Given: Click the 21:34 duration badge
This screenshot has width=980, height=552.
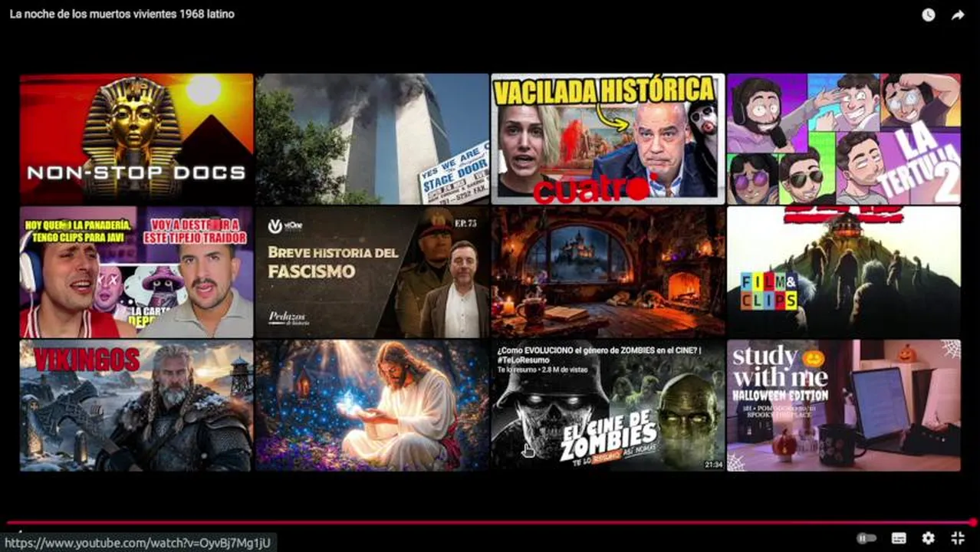Looking at the screenshot, I should pos(713,465).
